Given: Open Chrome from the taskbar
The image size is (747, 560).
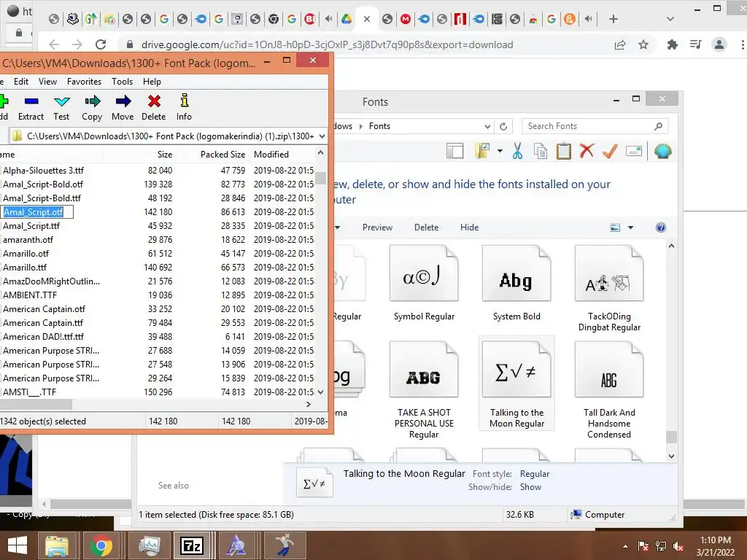Looking at the screenshot, I should tap(101, 545).
